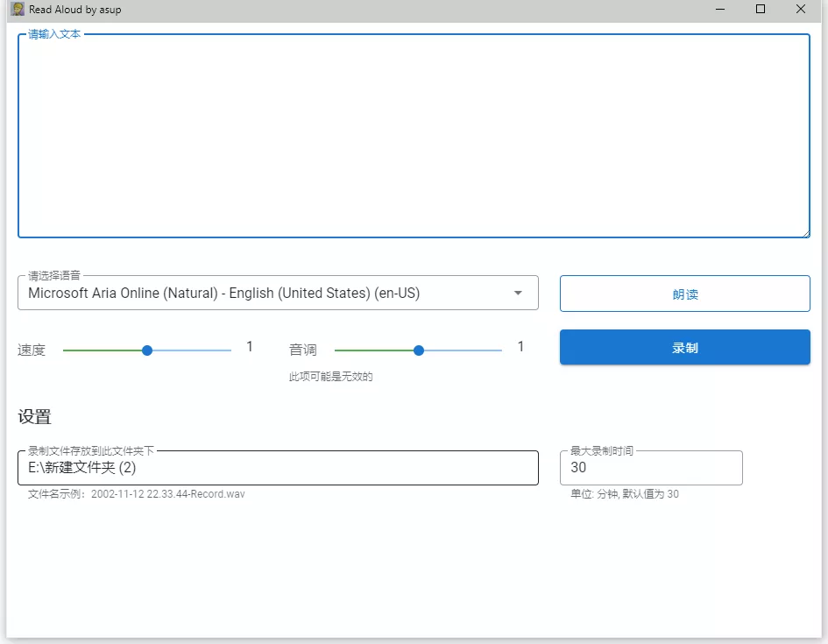828x644 pixels.
Task: Click the pitch value 1 readout
Action: pos(520,347)
